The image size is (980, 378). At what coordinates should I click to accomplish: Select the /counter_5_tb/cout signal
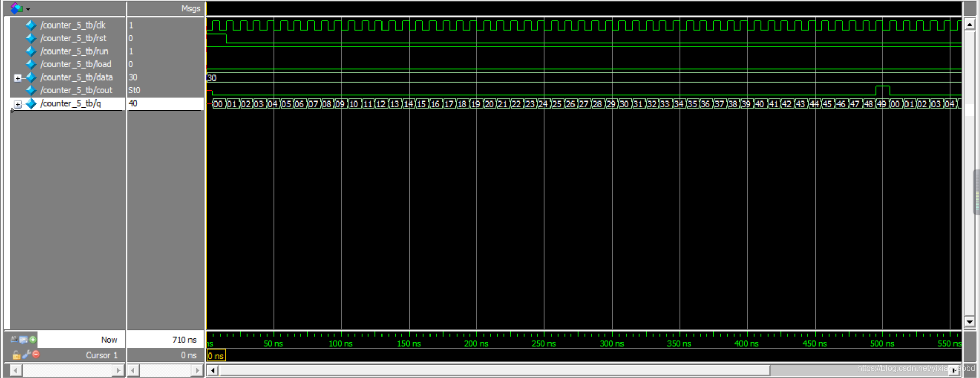[x=77, y=90]
